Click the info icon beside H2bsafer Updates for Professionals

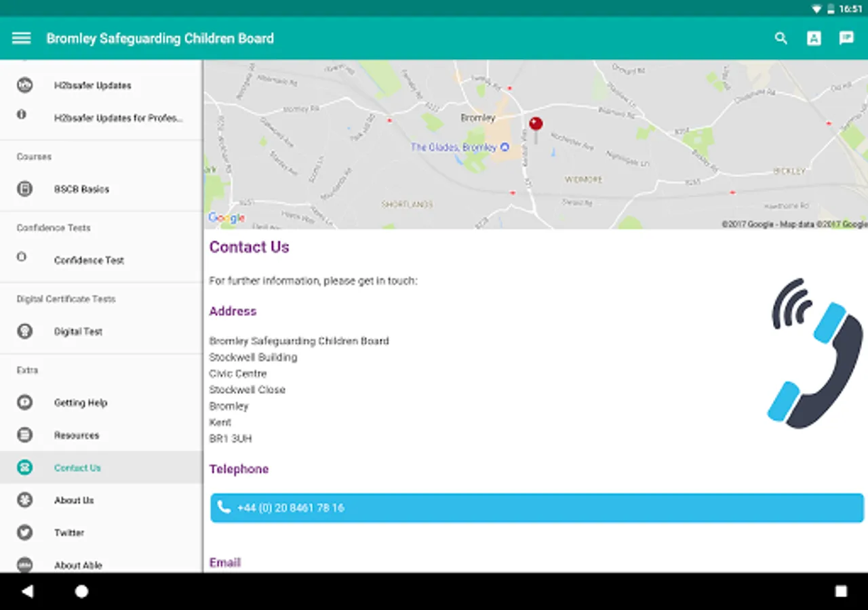point(22,115)
